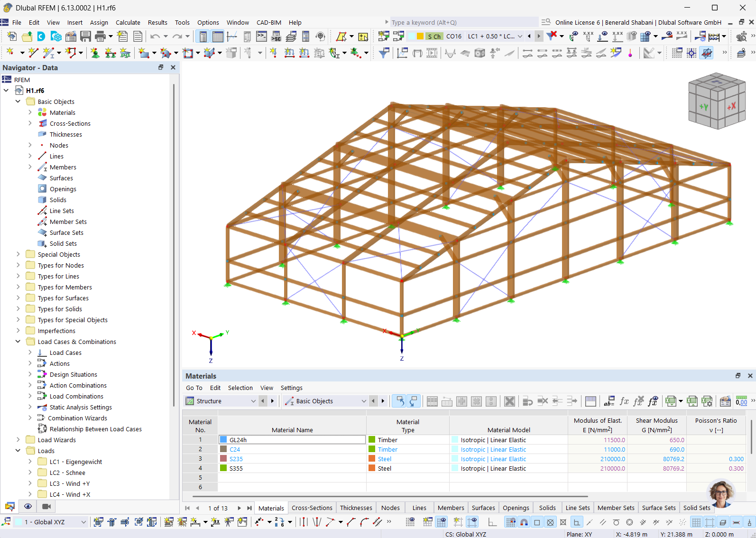Click the results funnel filter icon
Screen dimensions: 756x538
384,53
